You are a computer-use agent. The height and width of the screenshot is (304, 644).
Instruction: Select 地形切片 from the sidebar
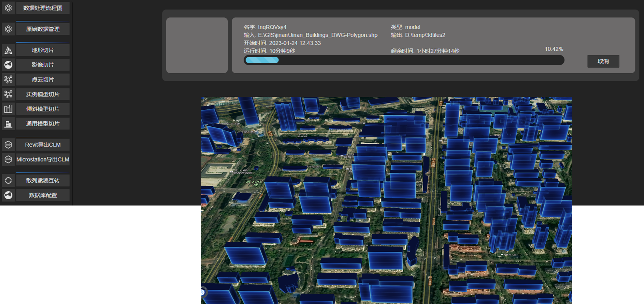click(x=43, y=50)
